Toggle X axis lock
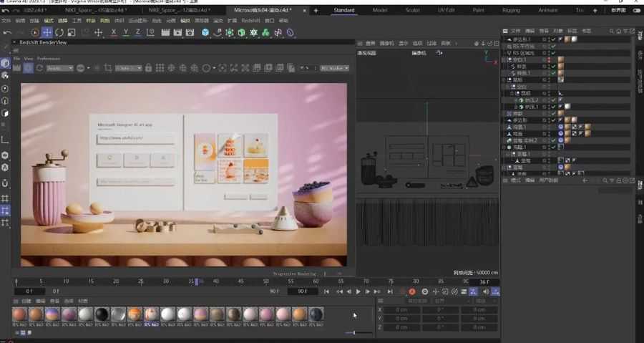The height and width of the screenshot is (343, 644). 114,32
